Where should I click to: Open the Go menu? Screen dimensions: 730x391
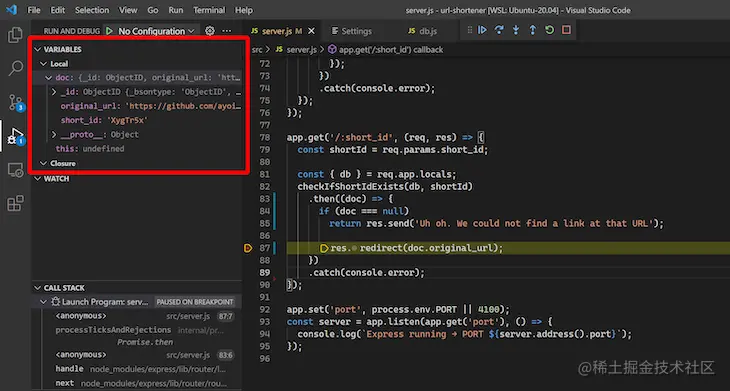(153, 10)
